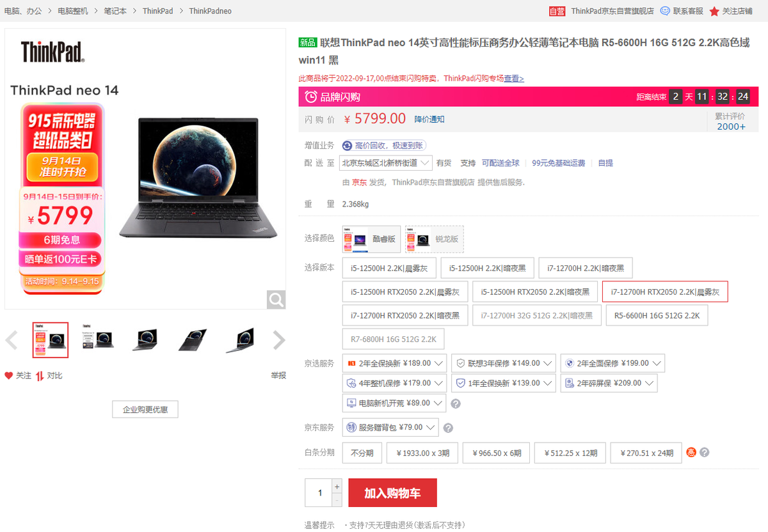The width and height of the screenshot is (768, 532).
Task: Click 自提 pickup link
Action: pos(605,163)
